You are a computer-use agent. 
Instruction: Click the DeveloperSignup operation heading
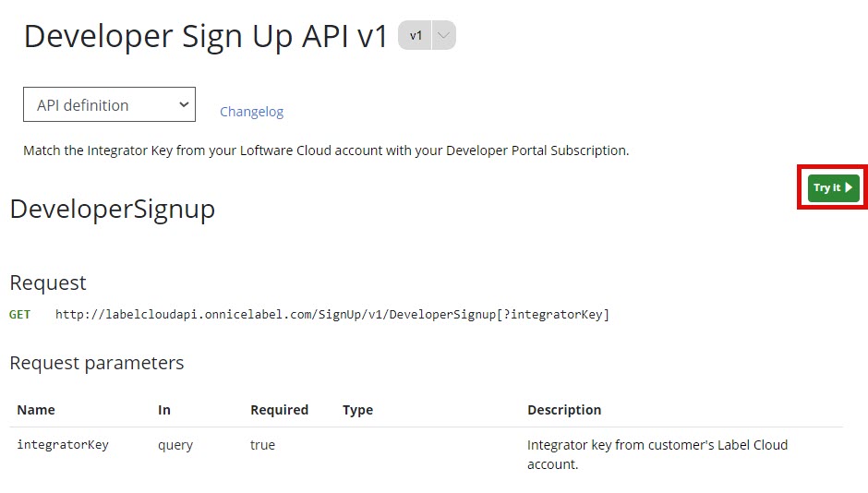click(112, 209)
